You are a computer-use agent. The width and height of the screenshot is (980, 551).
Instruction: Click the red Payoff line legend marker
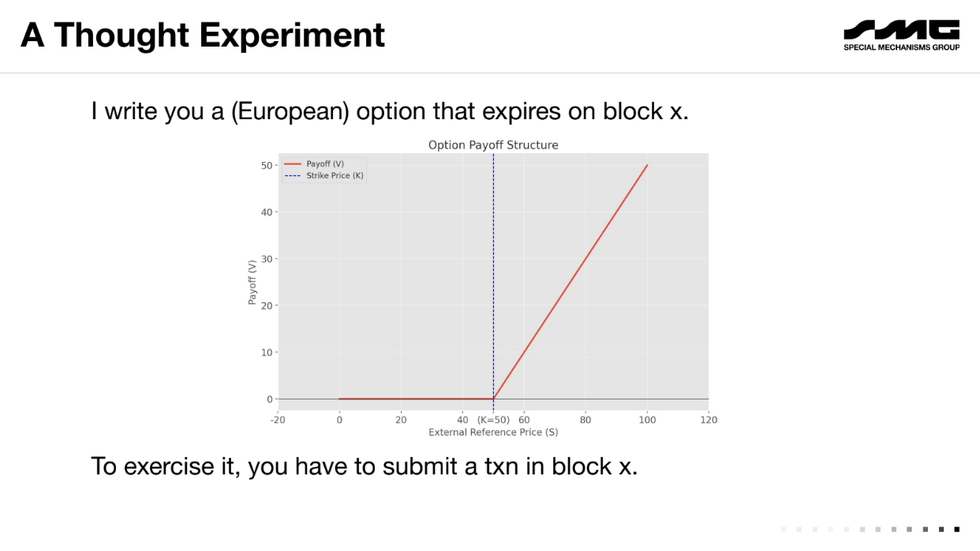[x=293, y=164]
